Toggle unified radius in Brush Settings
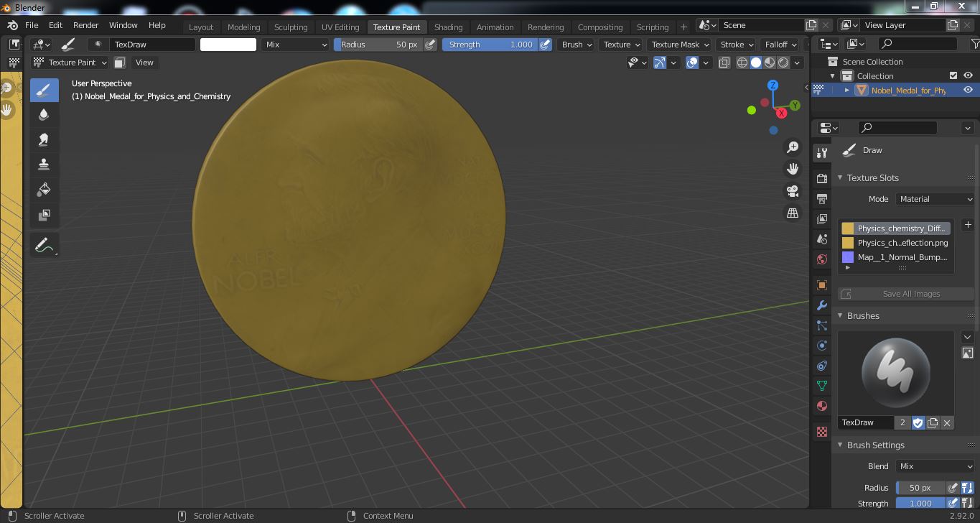This screenshot has height=523, width=980. pos(967,488)
